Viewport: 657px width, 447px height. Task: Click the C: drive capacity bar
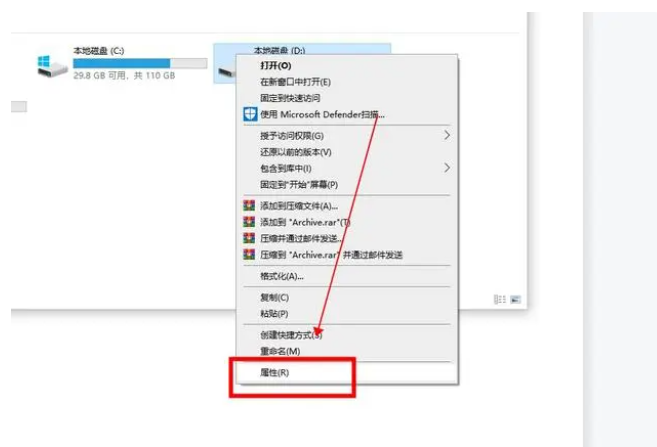[140, 63]
